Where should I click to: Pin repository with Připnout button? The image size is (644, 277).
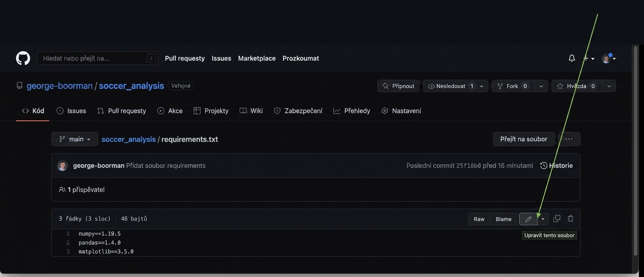point(398,86)
